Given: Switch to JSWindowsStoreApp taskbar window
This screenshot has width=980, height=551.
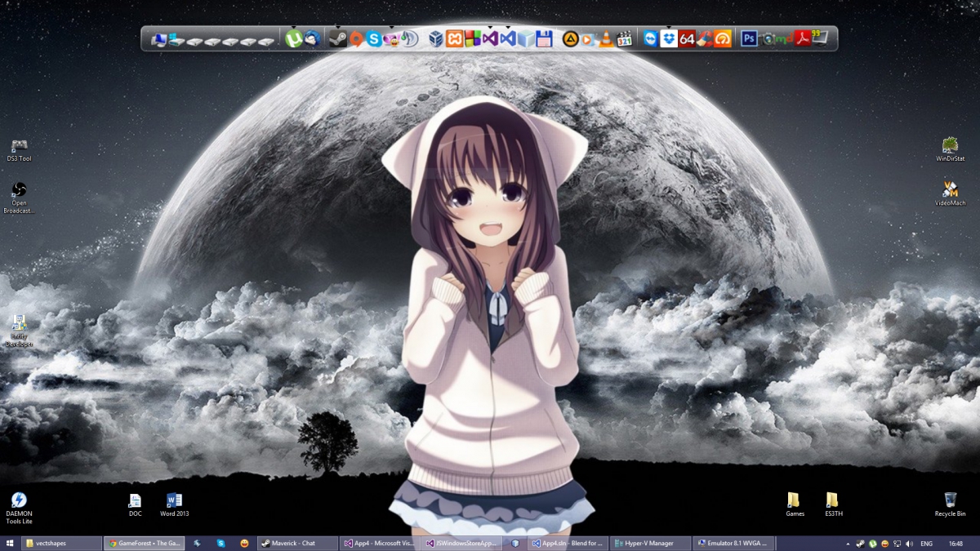Looking at the screenshot, I should pyautogui.click(x=461, y=543).
